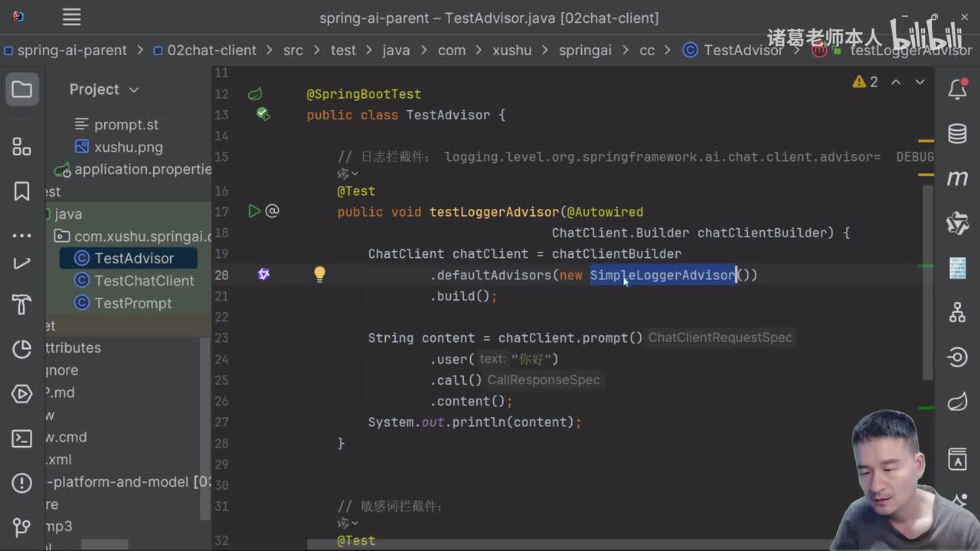Toggle the Project tool window folder icon
This screenshot has height=551, width=980.
21,90
